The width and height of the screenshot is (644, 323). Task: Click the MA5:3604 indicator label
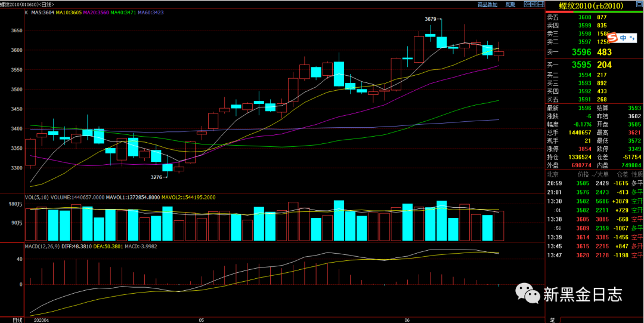(42, 13)
